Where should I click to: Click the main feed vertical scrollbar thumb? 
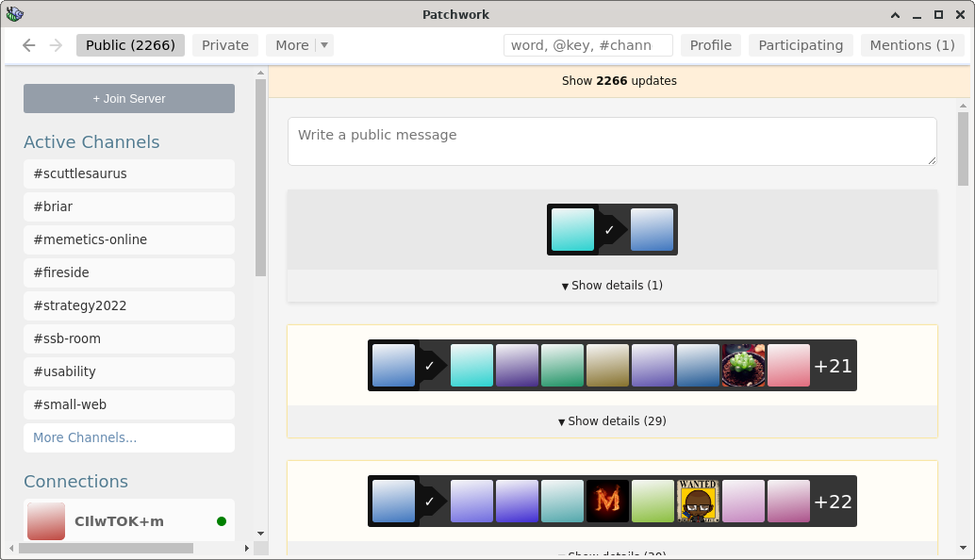[963, 149]
